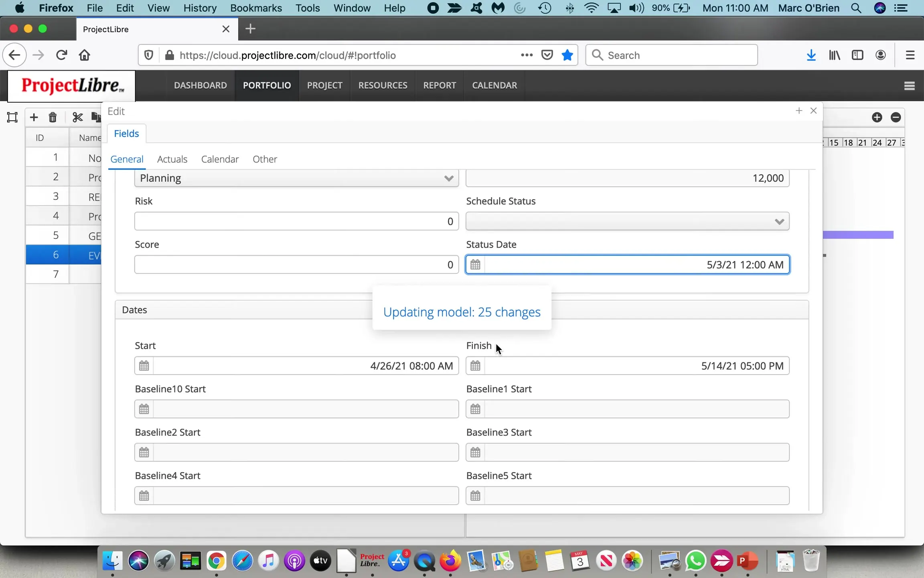Screen dimensions: 924x578
Task: Click the fullscreen frame icon in toolbar
Action: pyautogui.click(x=12, y=117)
